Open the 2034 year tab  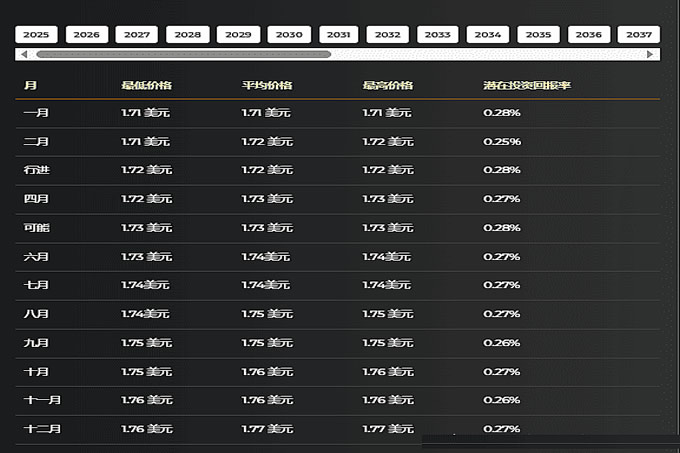(x=488, y=35)
